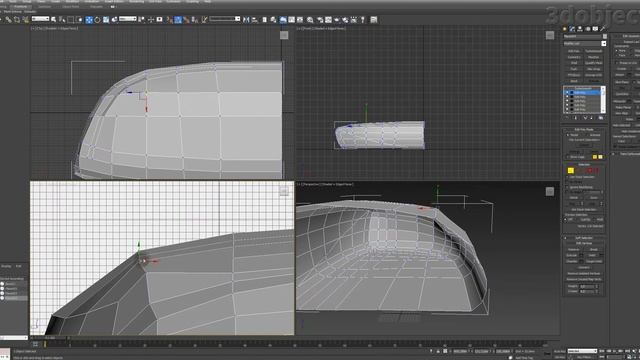Open the Material Editor icon
Image resolution: width=640 pixels, height=360 pixels.
tap(310, 20)
